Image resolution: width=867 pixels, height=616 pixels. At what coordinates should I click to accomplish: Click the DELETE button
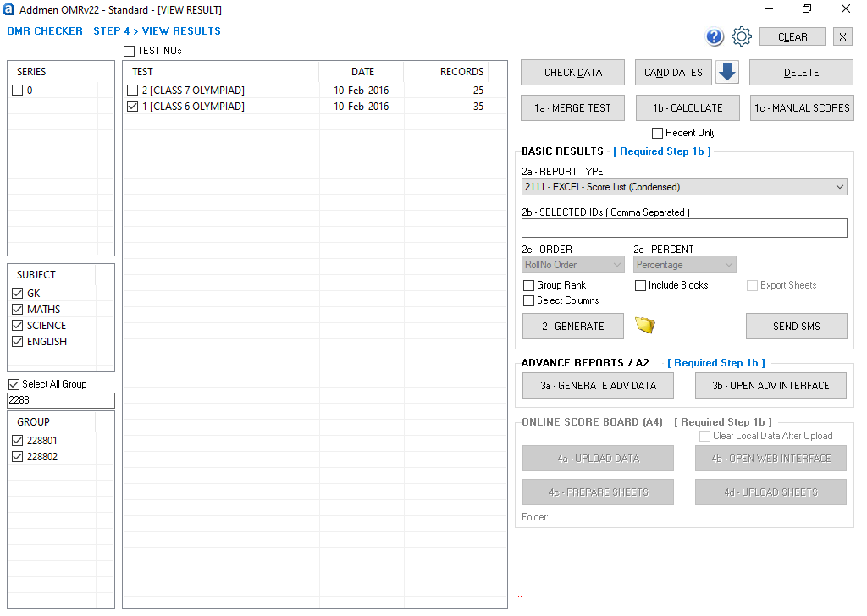pos(801,73)
